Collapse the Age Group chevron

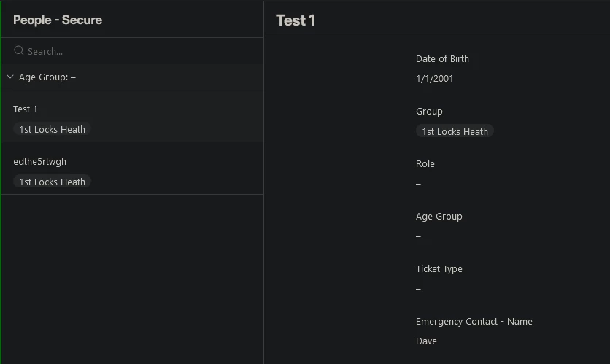click(x=10, y=77)
